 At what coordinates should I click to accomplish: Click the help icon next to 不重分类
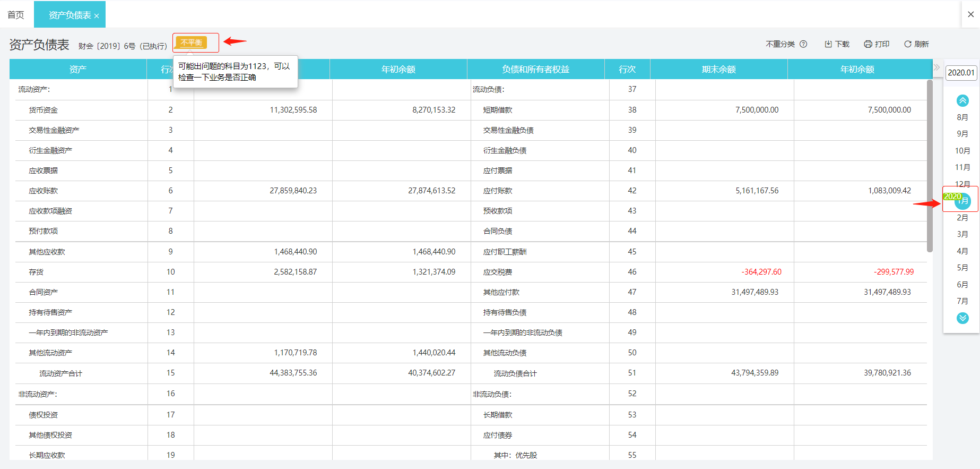(x=803, y=44)
